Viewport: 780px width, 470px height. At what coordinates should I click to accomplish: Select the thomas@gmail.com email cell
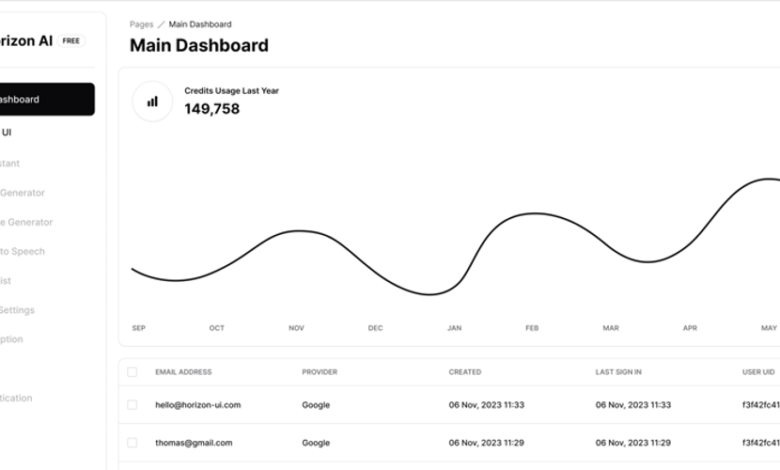pyautogui.click(x=194, y=443)
